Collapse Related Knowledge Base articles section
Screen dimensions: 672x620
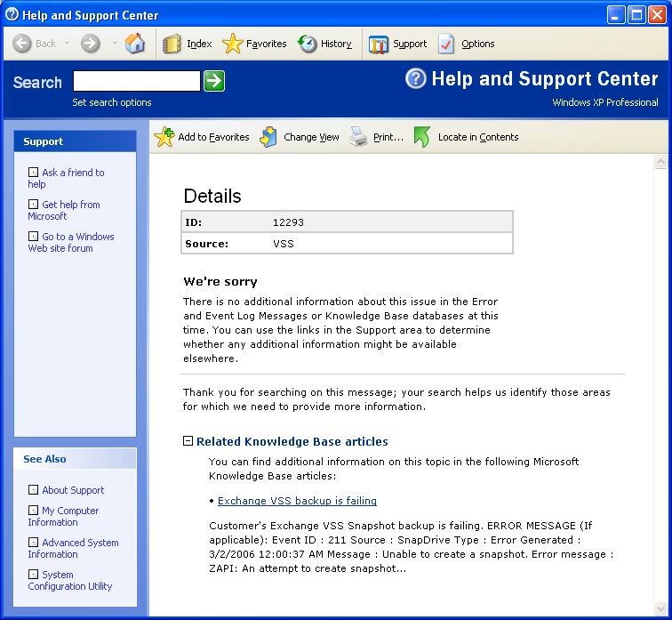coord(188,441)
